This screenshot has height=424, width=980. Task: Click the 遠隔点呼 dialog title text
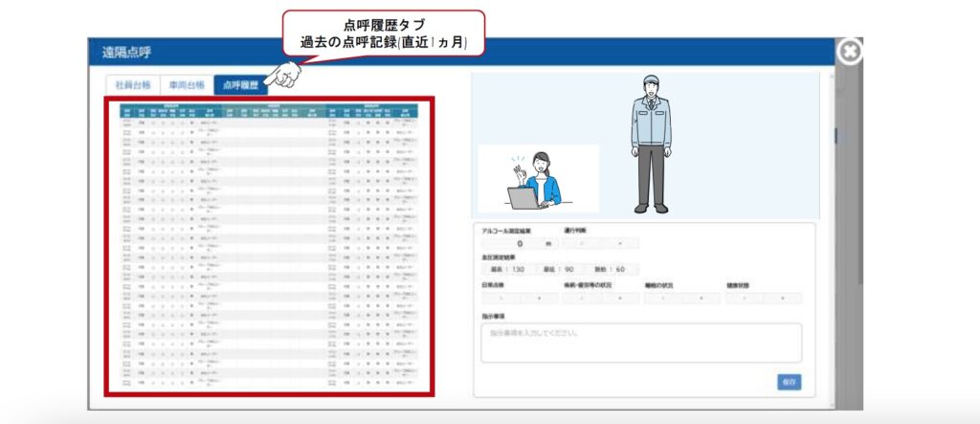(x=127, y=53)
